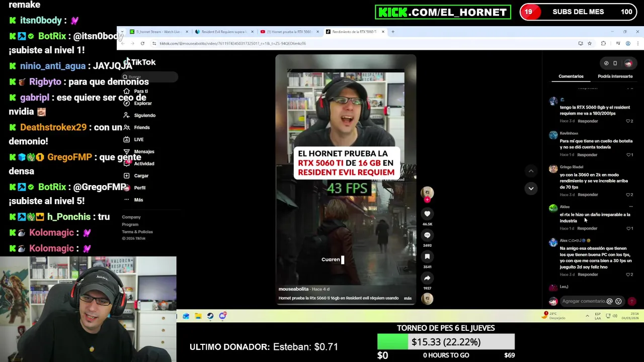
Task: Switch to Podría interesarte tab
Action: (615, 76)
